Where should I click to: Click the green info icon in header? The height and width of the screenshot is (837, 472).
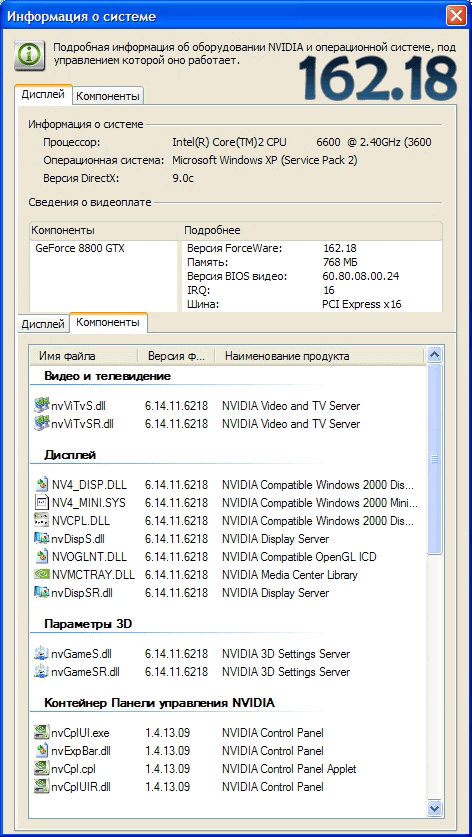click(x=29, y=54)
